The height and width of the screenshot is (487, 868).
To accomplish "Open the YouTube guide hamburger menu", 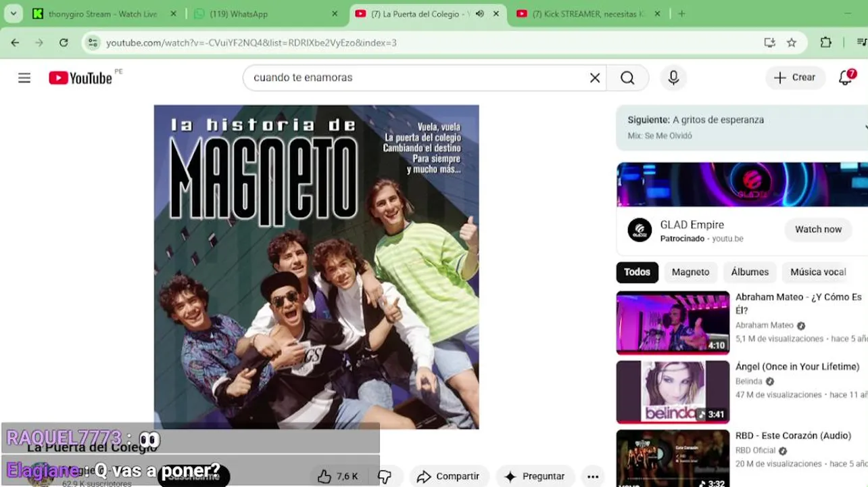I will tap(24, 78).
